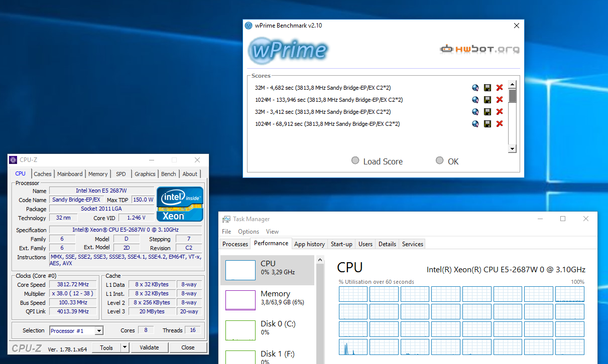Open the Tools dropdown arrow in CPU-Z

125,347
